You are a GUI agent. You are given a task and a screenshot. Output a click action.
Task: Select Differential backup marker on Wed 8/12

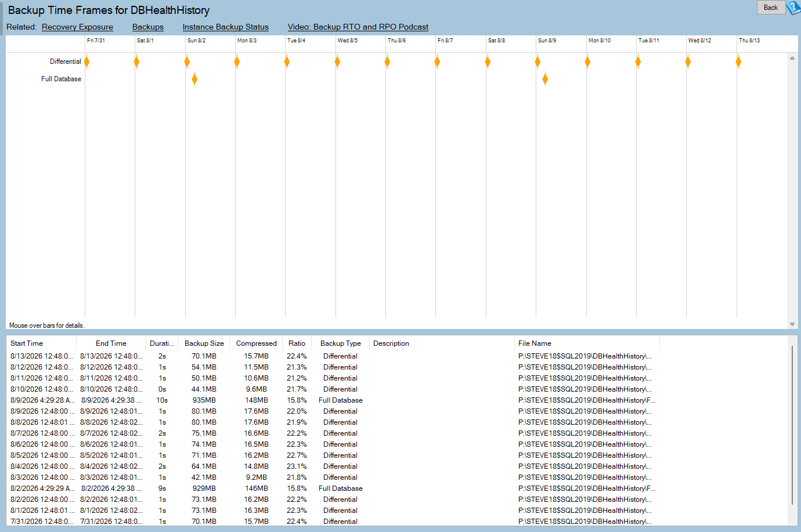[x=688, y=61]
